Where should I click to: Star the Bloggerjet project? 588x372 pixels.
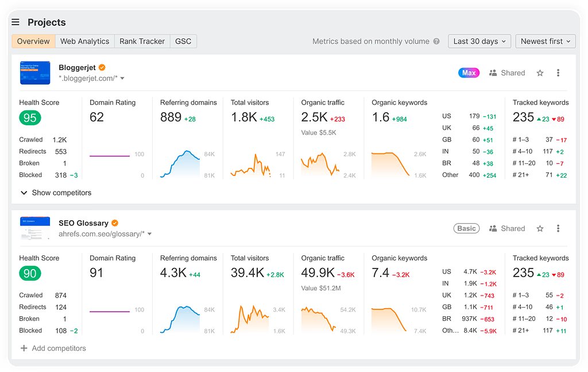click(540, 73)
